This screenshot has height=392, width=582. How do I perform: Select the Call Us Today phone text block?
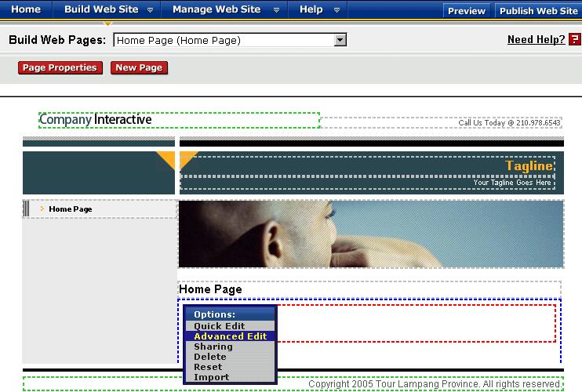(442, 123)
